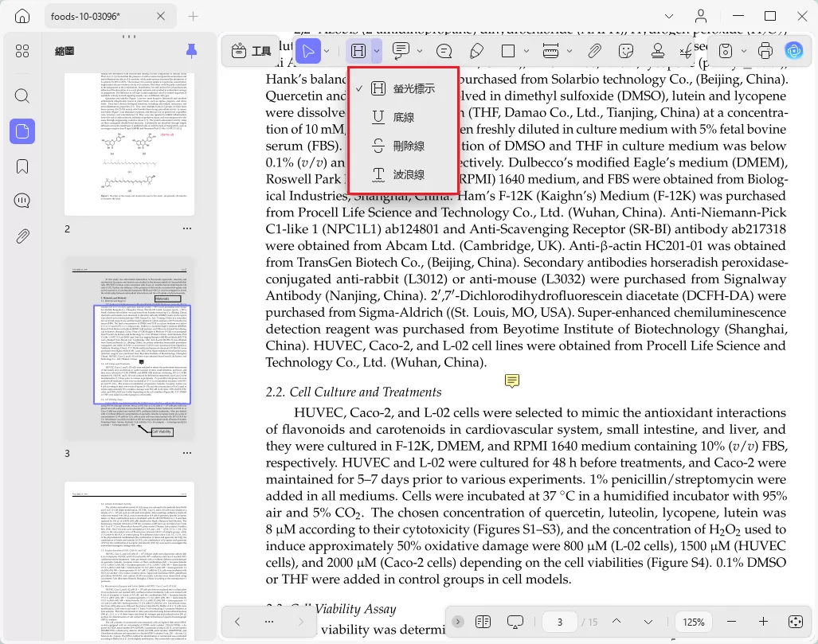
Task: Expand the highlight tool dropdown arrow
Action: coord(377,51)
